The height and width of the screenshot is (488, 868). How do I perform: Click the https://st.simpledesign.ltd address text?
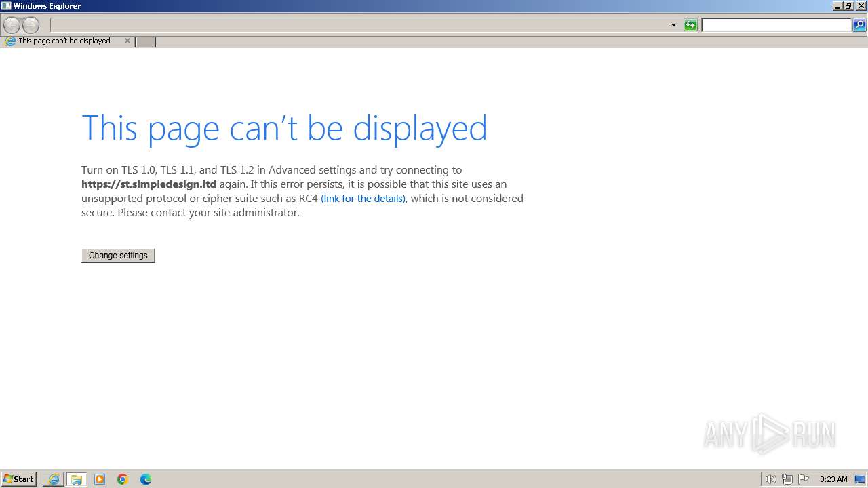coord(149,184)
